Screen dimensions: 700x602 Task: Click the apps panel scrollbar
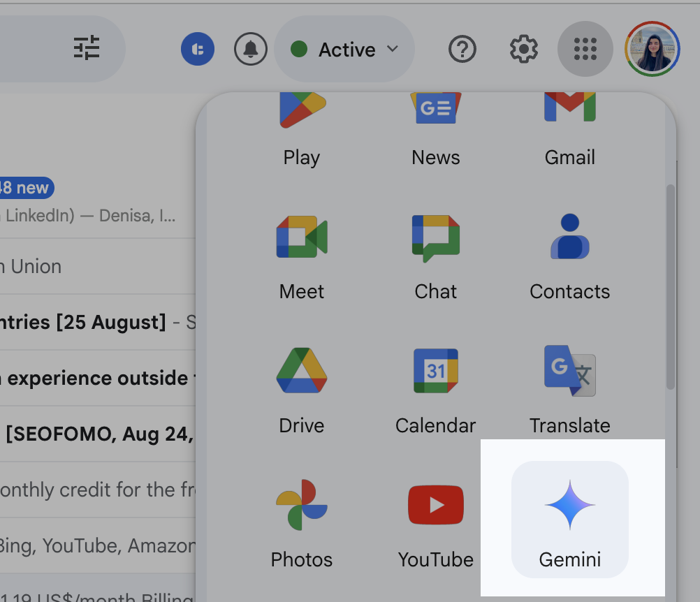670,287
